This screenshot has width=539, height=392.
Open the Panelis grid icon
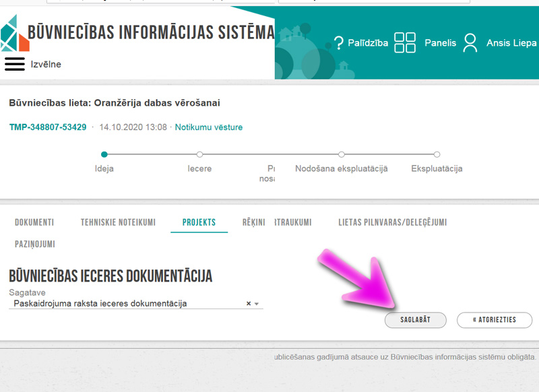coord(405,42)
